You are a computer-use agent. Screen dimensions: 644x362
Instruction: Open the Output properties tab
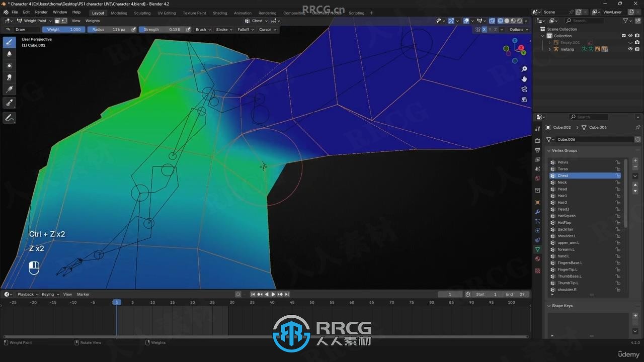click(537, 150)
